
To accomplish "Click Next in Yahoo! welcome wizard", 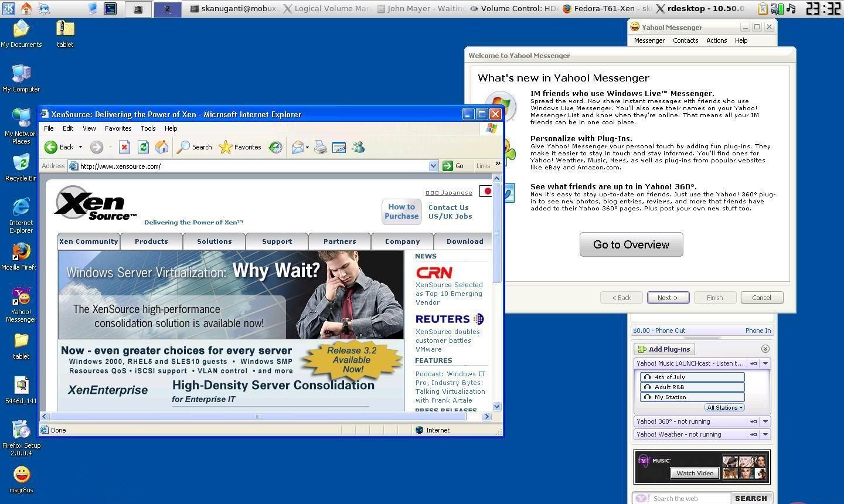I will (668, 298).
